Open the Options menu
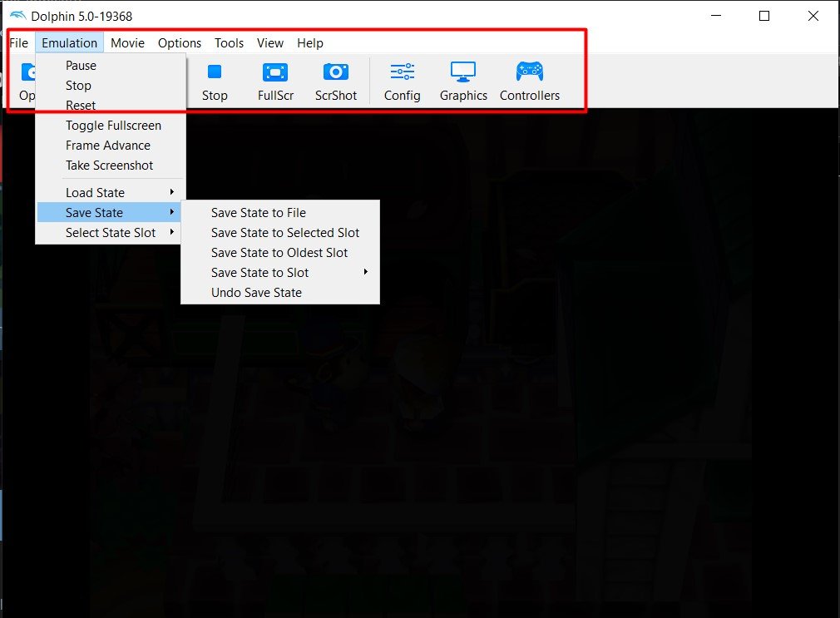 (x=180, y=43)
